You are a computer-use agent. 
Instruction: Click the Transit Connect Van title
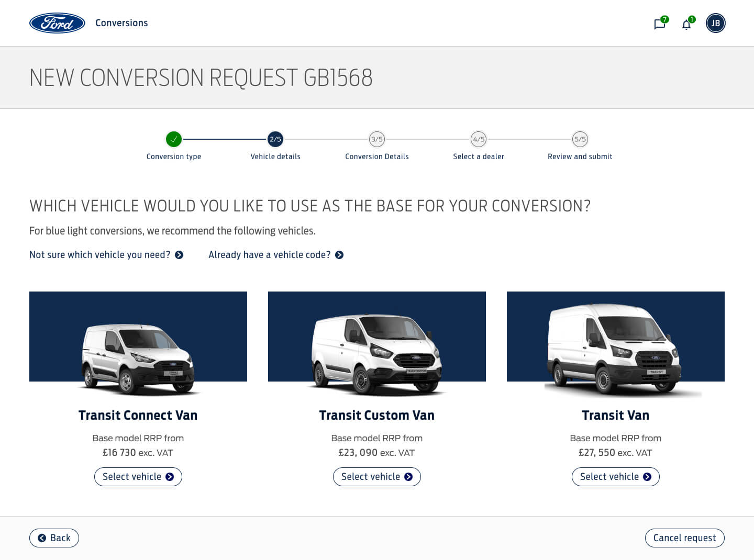coord(138,416)
